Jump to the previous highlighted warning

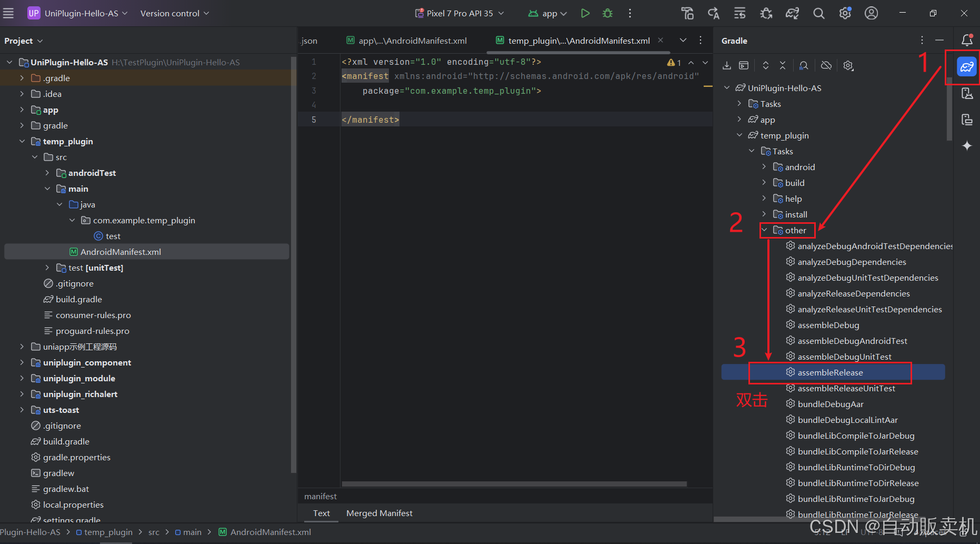click(691, 63)
